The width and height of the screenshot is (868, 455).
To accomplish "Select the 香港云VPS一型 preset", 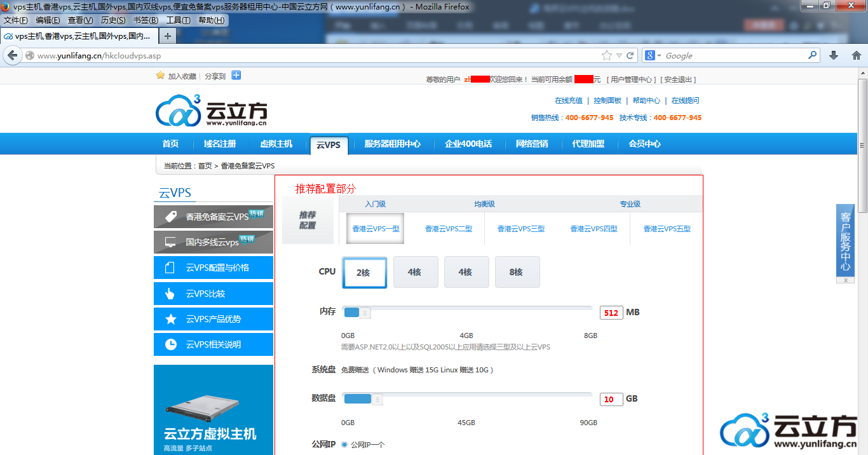I will click(376, 229).
